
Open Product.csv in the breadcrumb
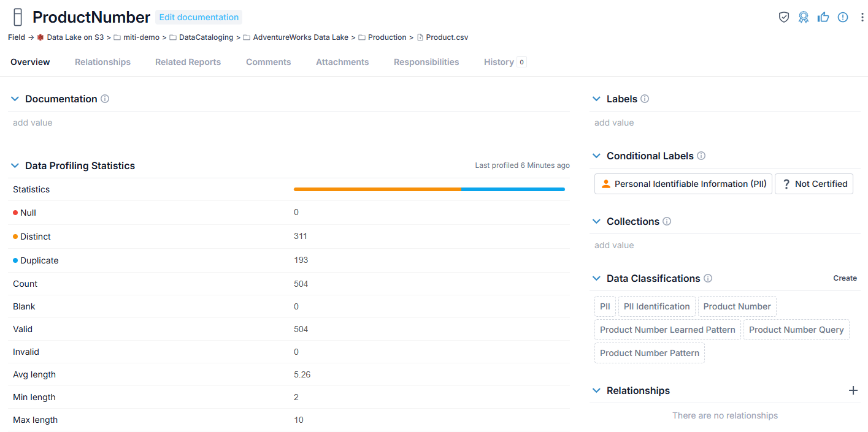[x=442, y=37]
